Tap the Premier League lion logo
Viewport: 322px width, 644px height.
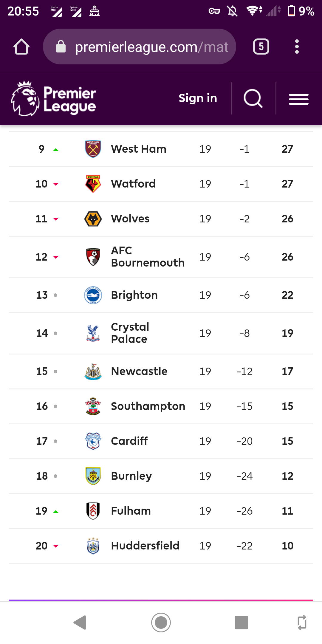tap(25, 98)
